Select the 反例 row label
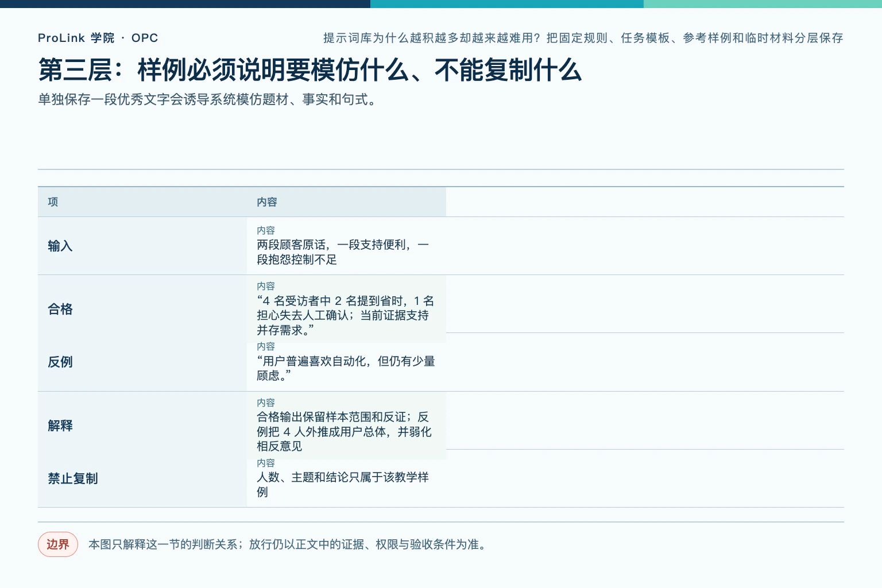Screen dimensions: 882x588 point(60,362)
